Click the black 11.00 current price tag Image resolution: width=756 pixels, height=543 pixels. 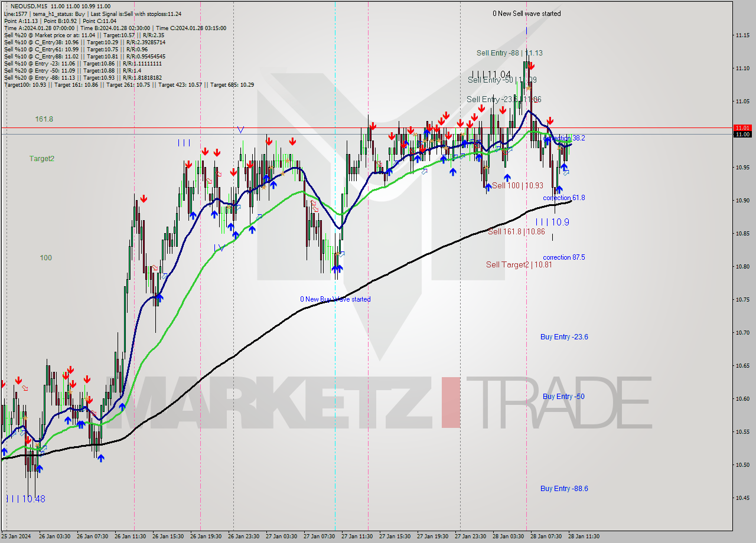742,134
